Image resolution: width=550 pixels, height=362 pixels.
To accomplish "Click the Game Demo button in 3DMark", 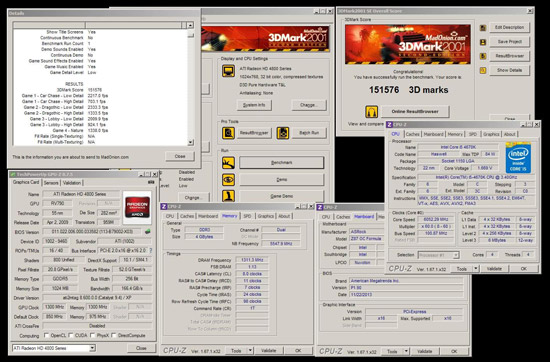I will pos(282,196).
